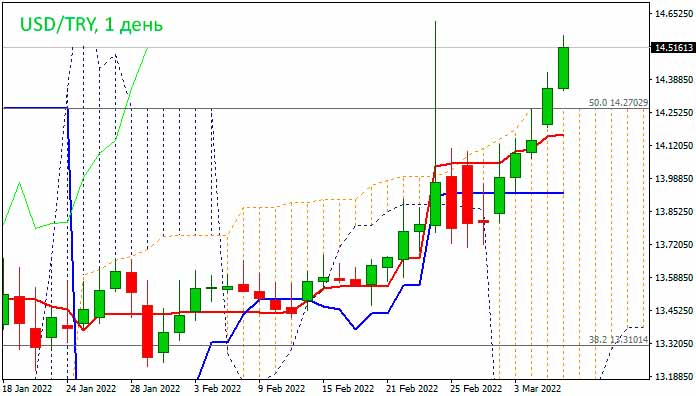
Task: Click the date label '21 Feb 2022'
Action: point(412,389)
